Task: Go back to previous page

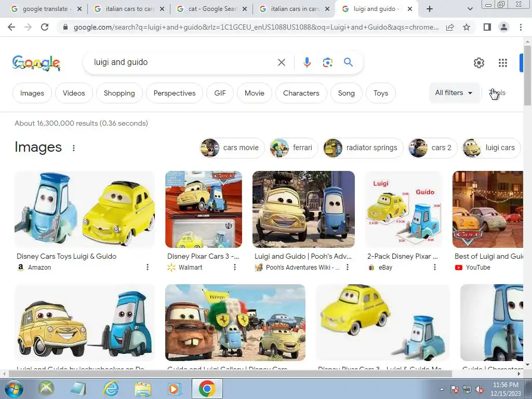Action: 11,27
